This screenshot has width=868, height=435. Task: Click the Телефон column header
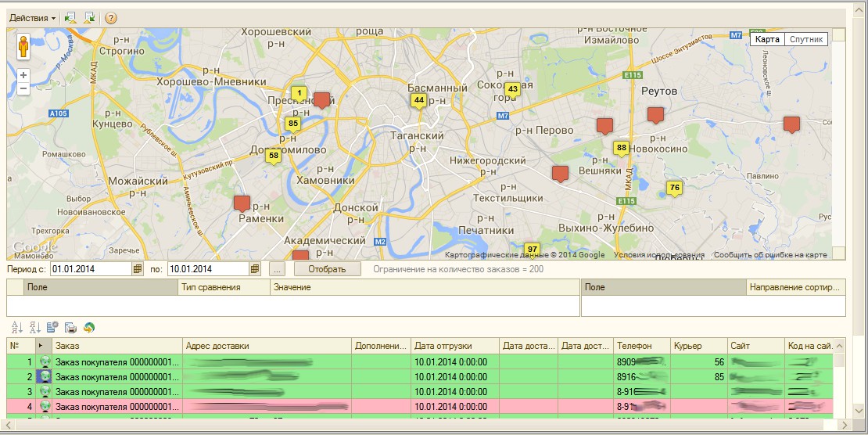coord(642,346)
